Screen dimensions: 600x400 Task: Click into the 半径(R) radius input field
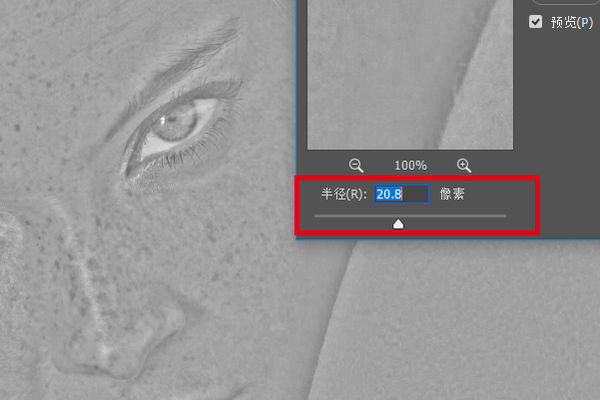pyautogui.click(x=401, y=194)
